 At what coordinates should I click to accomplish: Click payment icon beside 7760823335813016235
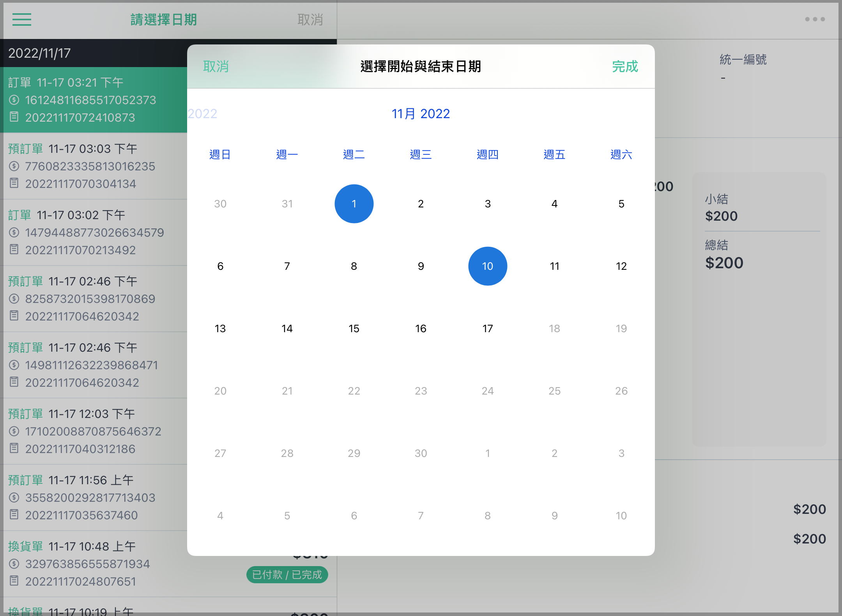tap(14, 166)
